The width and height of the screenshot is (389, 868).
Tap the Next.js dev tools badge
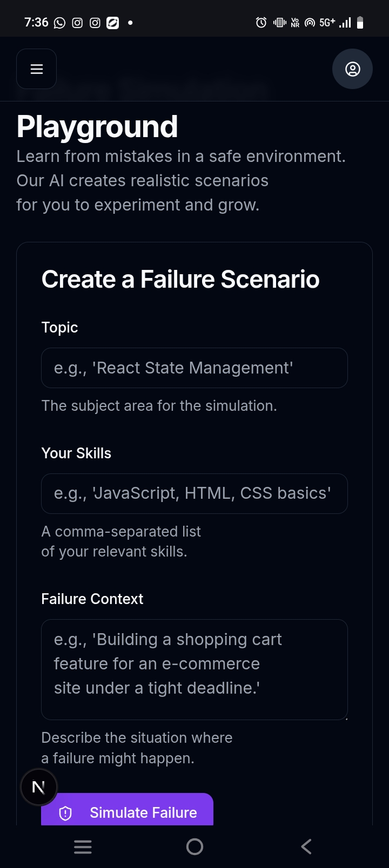[39, 788]
